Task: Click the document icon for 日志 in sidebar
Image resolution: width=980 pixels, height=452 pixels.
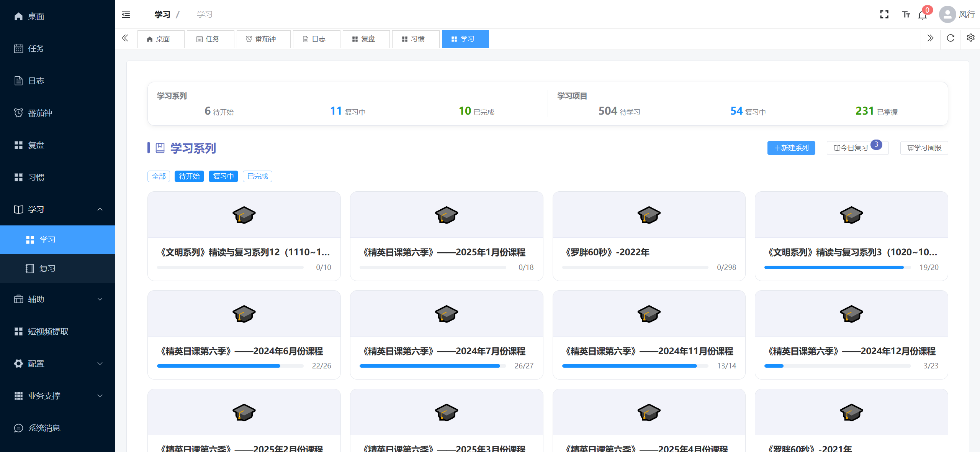Action: 18,81
